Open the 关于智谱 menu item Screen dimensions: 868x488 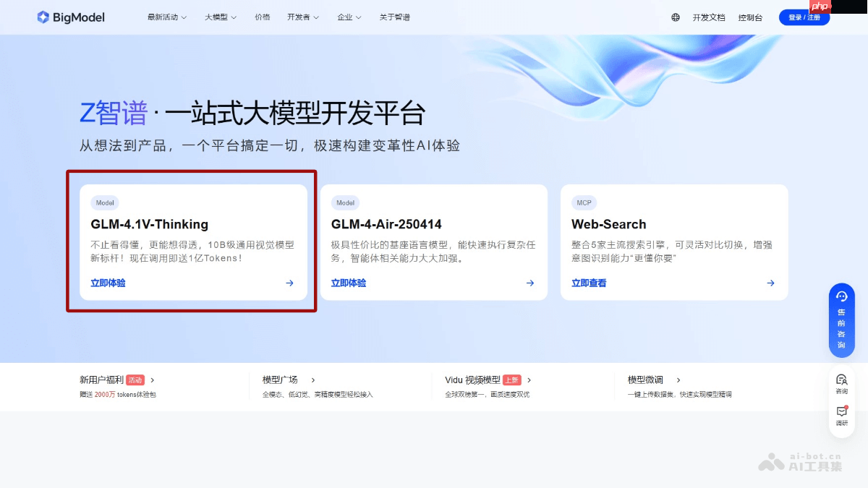click(395, 17)
